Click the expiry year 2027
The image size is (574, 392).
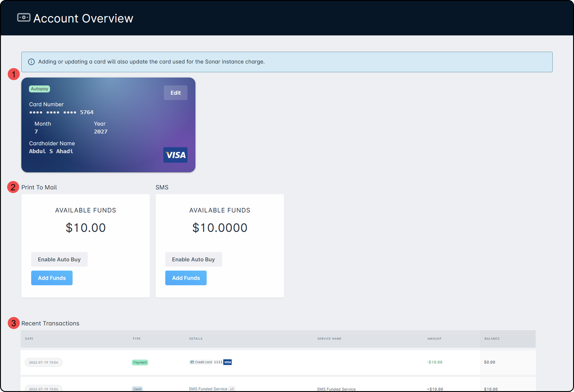pyautogui.click(x=101, y=131)
